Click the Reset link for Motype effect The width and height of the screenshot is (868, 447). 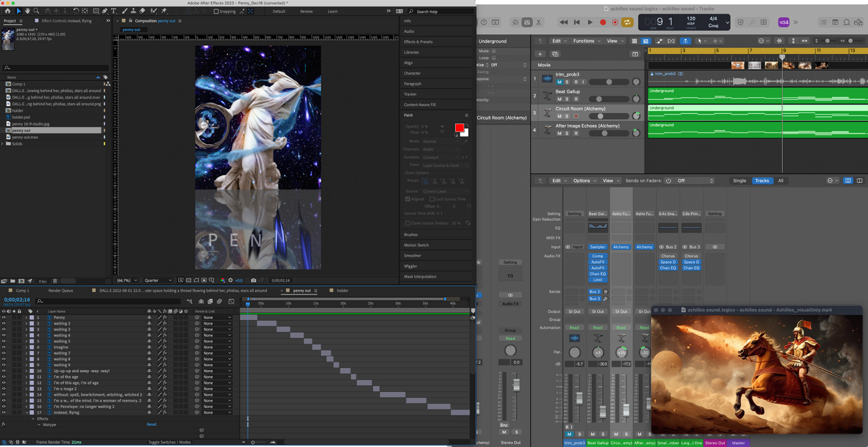pyautogui.click(x=151, y=425)
